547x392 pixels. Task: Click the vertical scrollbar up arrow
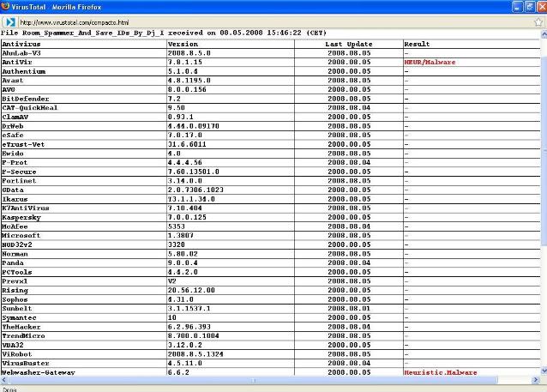tap(544, 34)
